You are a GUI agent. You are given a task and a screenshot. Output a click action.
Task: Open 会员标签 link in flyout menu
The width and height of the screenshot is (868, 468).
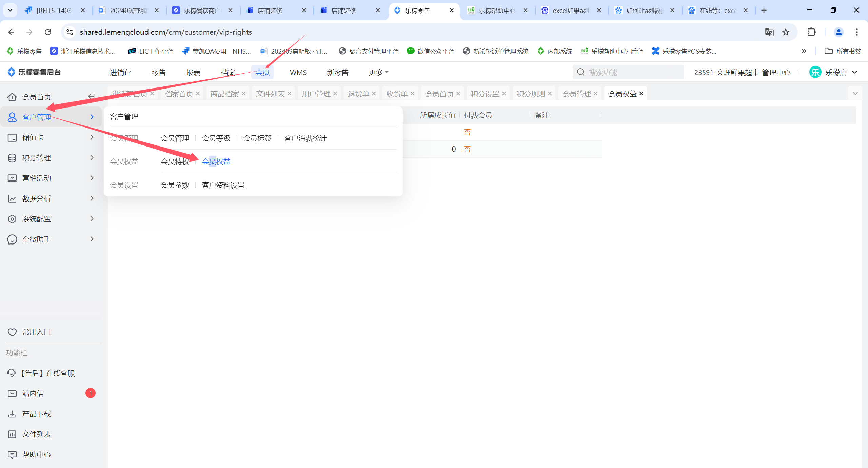257,138
